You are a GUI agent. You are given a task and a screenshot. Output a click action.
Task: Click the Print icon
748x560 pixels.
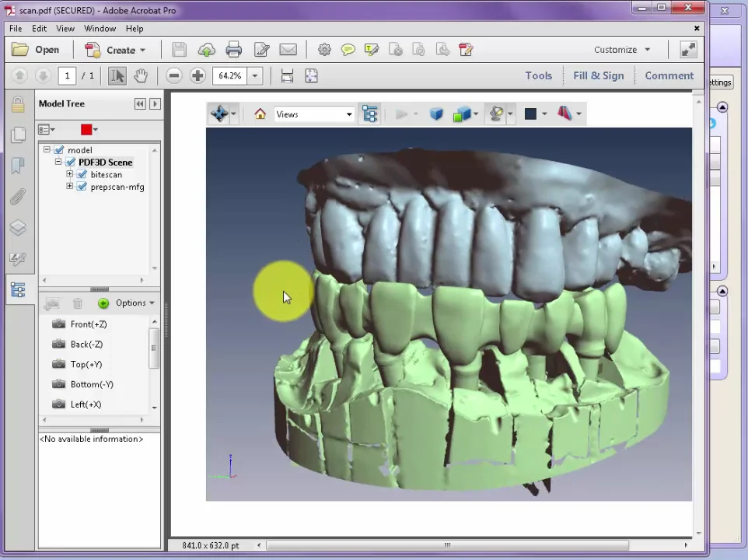coord(233,50)
